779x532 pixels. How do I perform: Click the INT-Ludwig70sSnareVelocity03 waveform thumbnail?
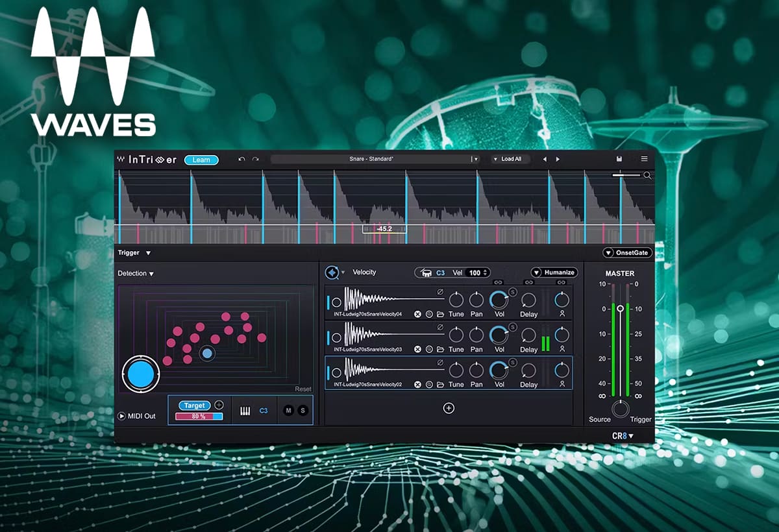394,333
